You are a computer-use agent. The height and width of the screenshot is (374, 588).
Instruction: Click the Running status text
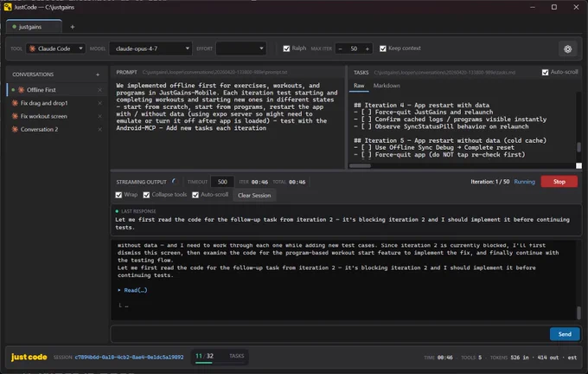tap(524, 182)
